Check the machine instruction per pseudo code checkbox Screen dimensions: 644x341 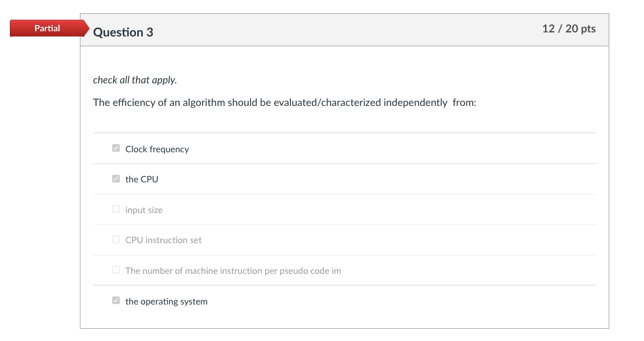(116, 270)
